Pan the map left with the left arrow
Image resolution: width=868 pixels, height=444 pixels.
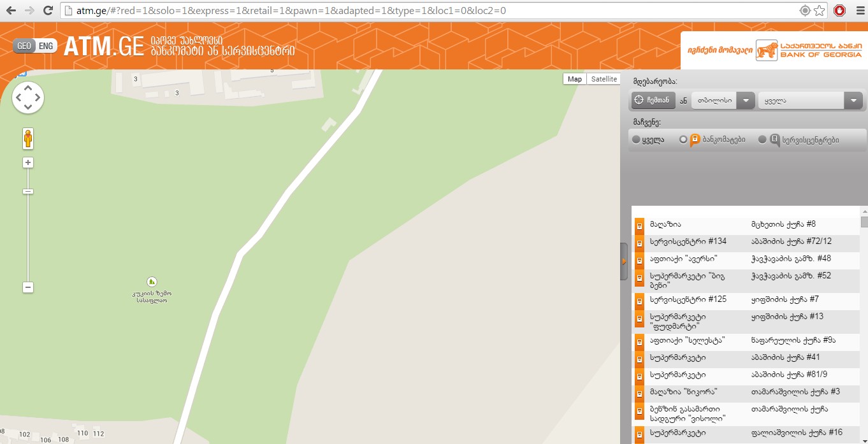(19, 97)
